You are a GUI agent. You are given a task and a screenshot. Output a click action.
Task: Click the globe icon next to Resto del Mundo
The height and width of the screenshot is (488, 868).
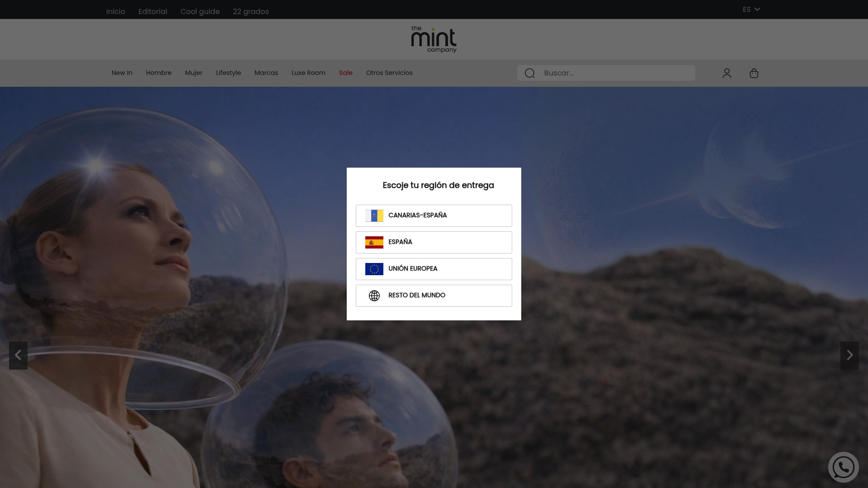(374, 296)
